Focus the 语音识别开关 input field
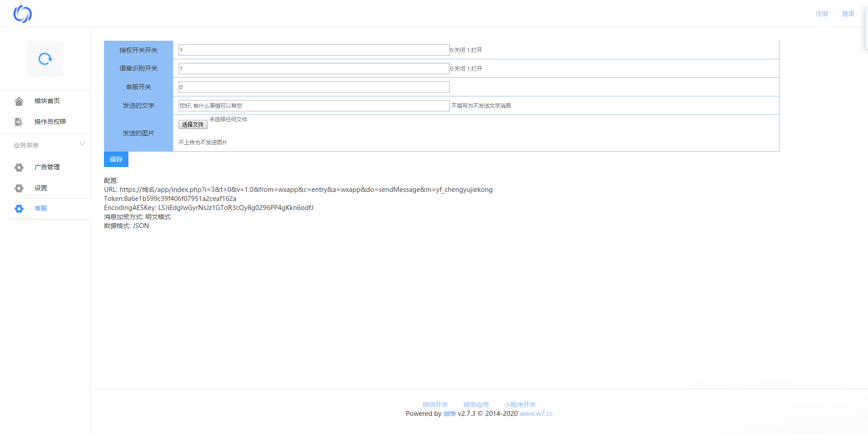The image size is (868, 434). (314, 69)
